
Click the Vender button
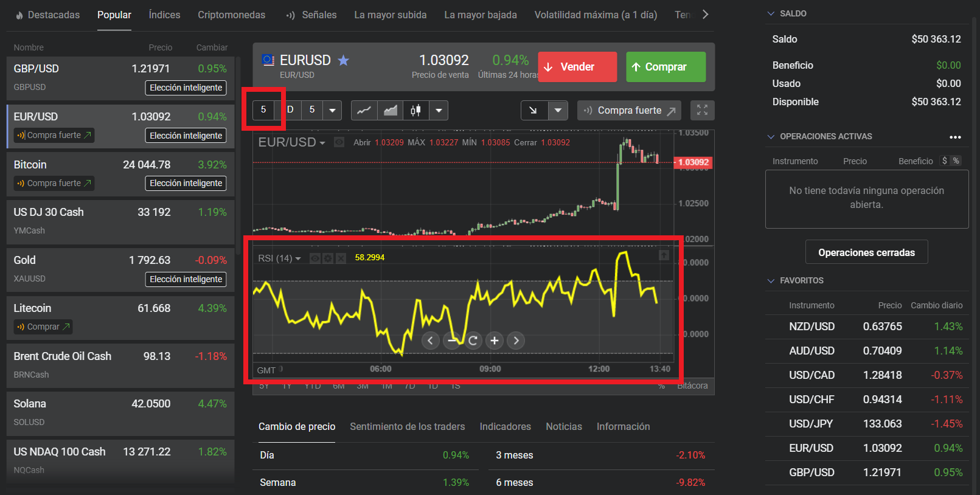[577, 67]
